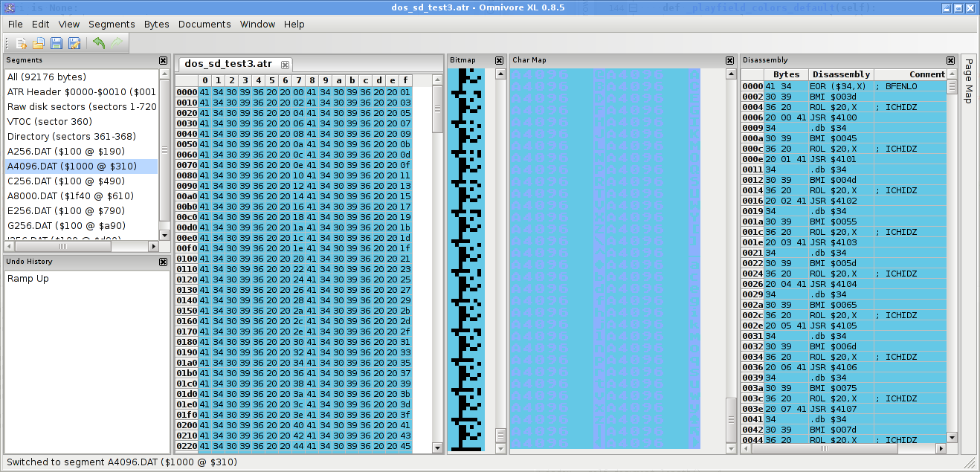Open the Help menu
Viewport: 980px width, 472px height.
[294, 24]
